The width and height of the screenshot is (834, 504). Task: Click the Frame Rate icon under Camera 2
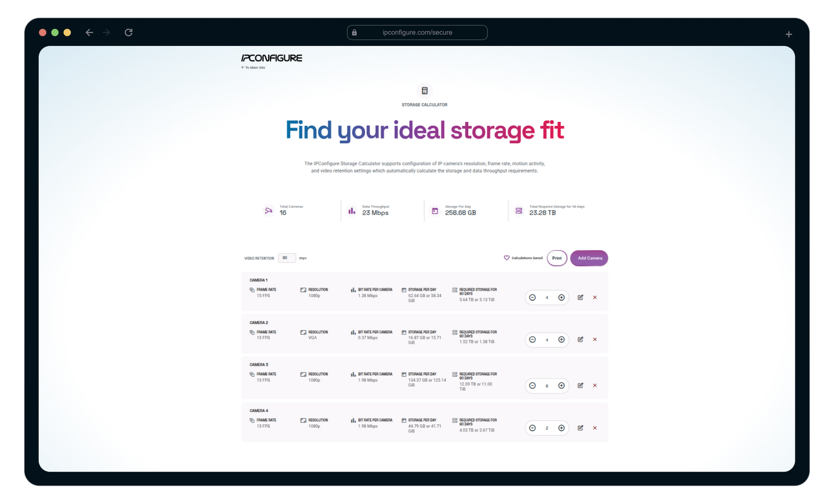(x=252, y=331)
